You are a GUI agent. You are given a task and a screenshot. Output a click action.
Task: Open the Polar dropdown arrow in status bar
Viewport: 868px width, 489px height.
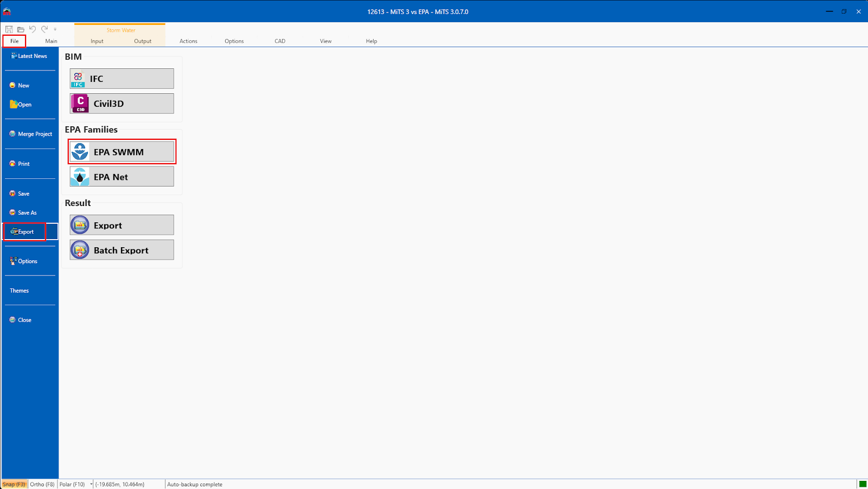[91, 484]
